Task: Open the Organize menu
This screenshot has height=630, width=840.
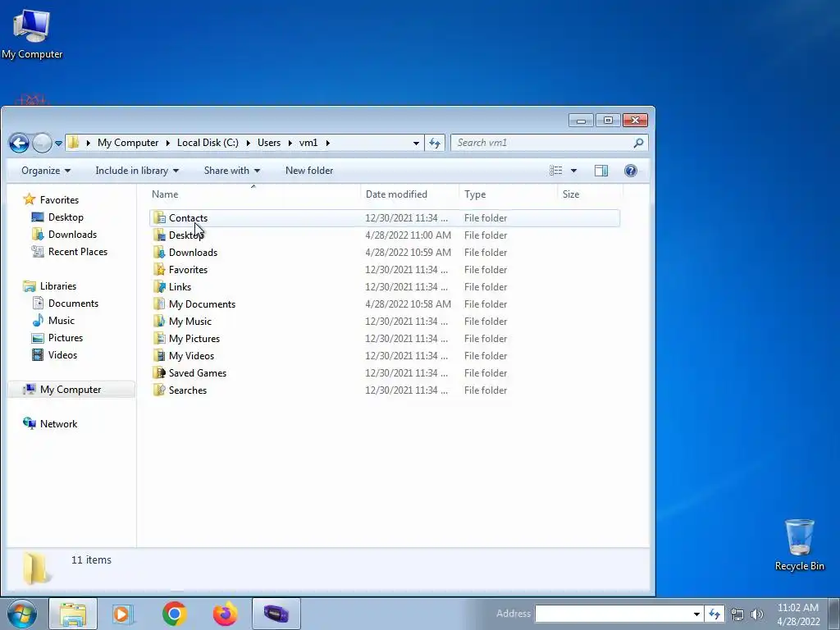Action: pyautogui.click(x=46, y=171)
